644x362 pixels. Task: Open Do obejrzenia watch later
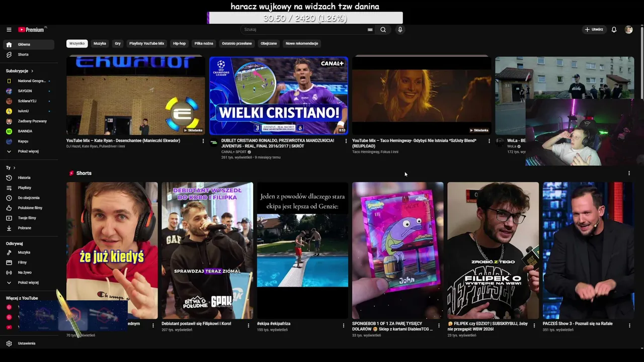[28, 198]
